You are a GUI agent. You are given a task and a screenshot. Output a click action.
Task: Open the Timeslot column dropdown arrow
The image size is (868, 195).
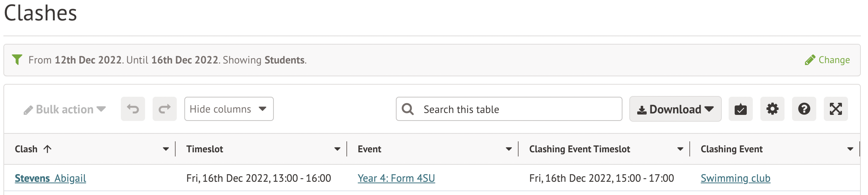[337, 149]
